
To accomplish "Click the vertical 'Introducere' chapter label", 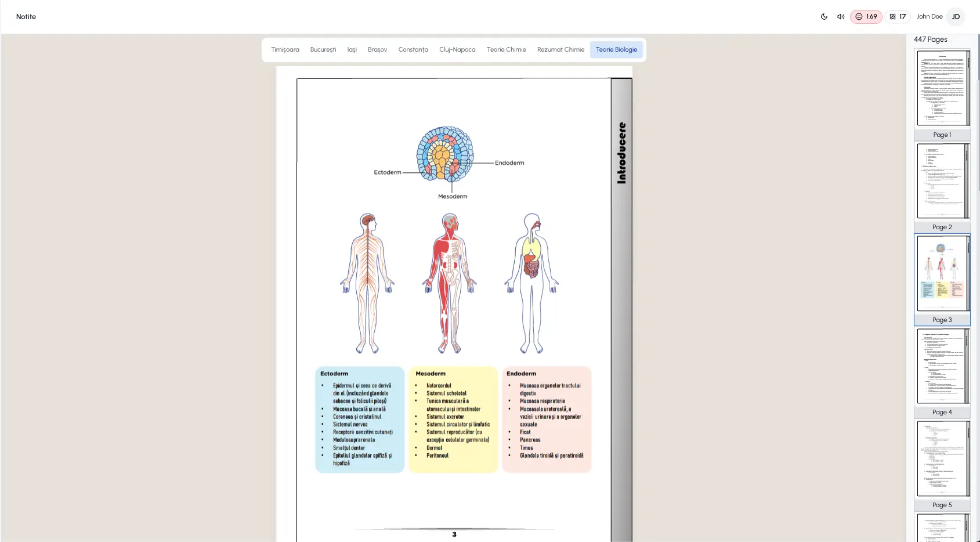I will coord(621,153).
